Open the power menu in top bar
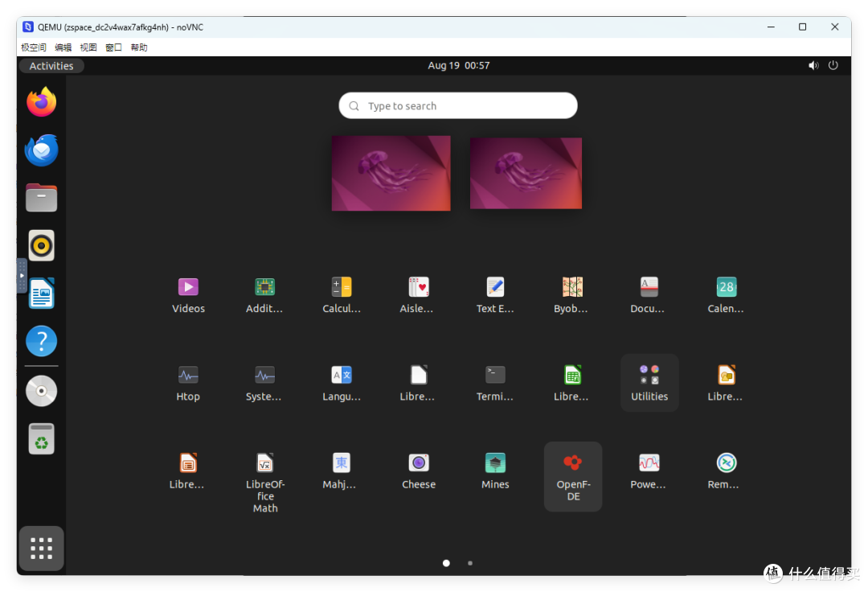 click(x=833, y=65)
